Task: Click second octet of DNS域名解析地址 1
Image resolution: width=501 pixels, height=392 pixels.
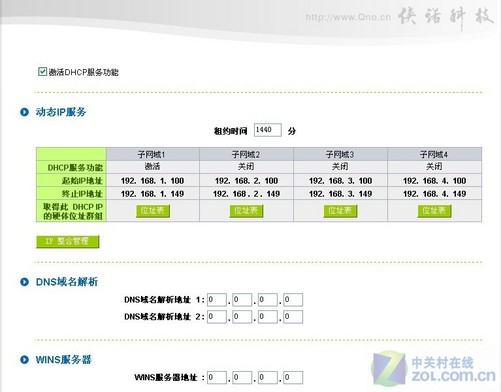Action: pyautogui.click(x=242, y=300)
